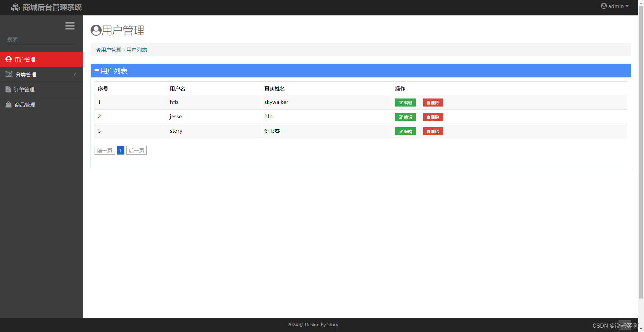This screenshot has height=332, width=644.
Task: Open 商品管理 in the sidebar
Action: [42, 105]
